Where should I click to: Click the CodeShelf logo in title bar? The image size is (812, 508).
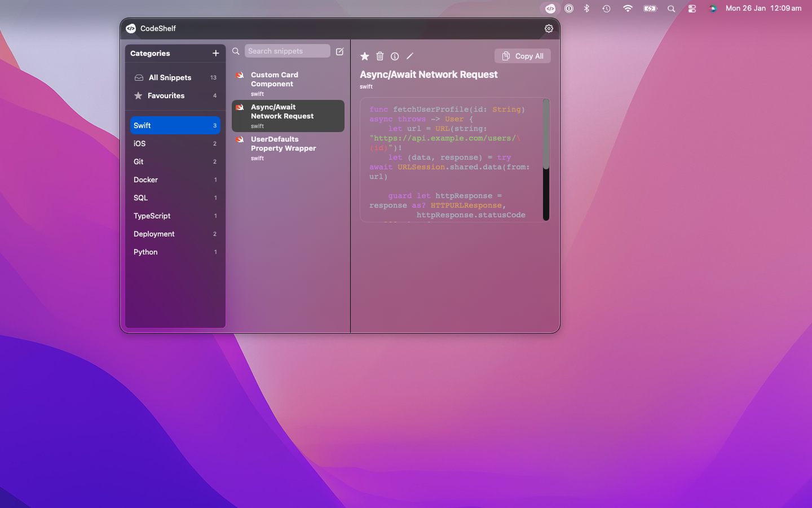(131, 28)
